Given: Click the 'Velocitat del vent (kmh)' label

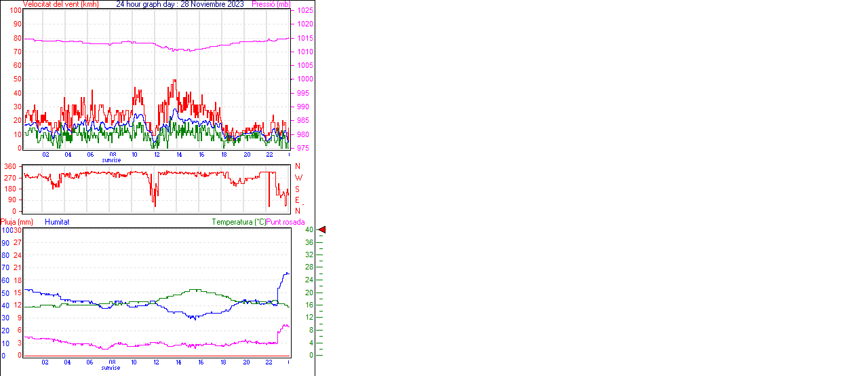Looking at the screenshot, I should (61, 4).
